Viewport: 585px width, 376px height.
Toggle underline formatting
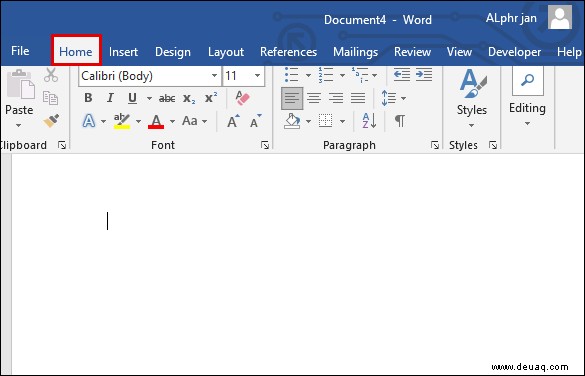tap(132, 98)
